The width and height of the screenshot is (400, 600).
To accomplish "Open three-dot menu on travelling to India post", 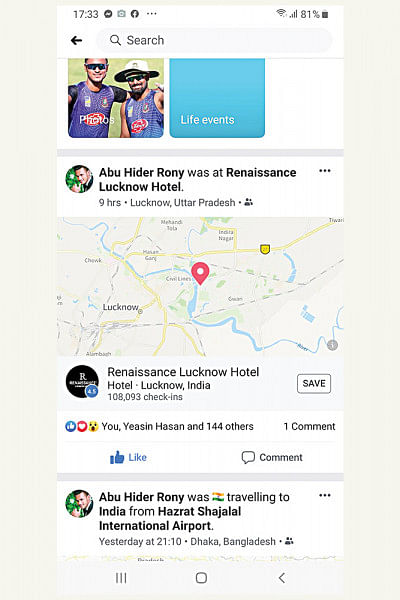I will 325,496.
